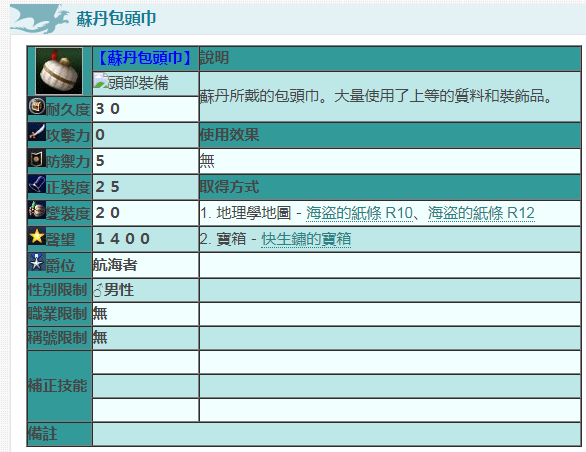Viewport: 586px width, 452px height.
Task: Click the dragon logo icon in header
Action: pos(40,19)
